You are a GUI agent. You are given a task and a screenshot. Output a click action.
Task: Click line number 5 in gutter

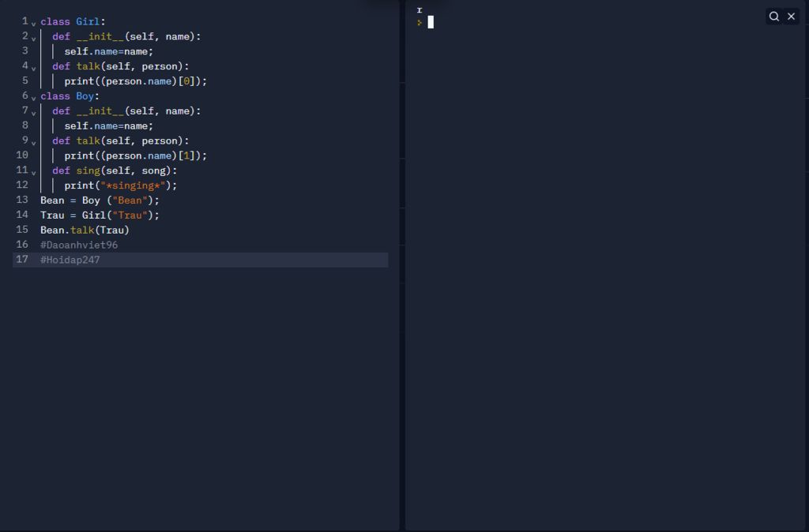tap(24, 81)
